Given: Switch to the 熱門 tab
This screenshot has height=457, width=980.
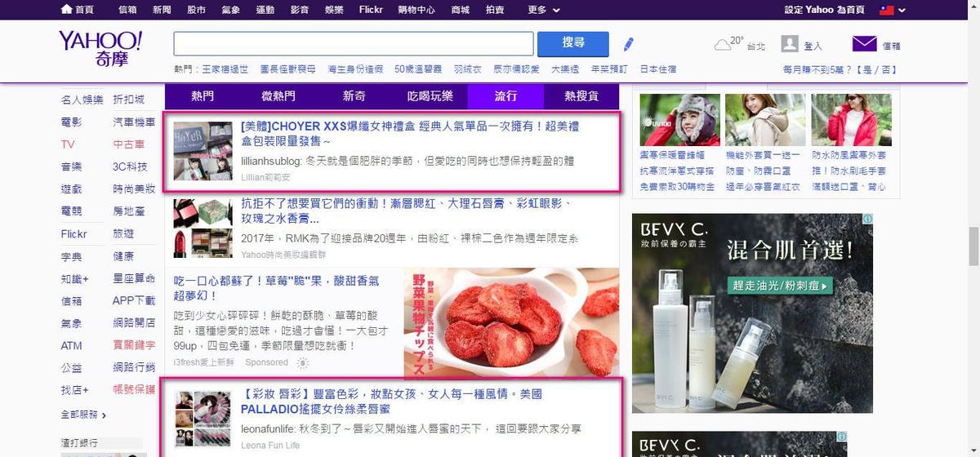Looking at the screenshot, I should coord(203,96).
